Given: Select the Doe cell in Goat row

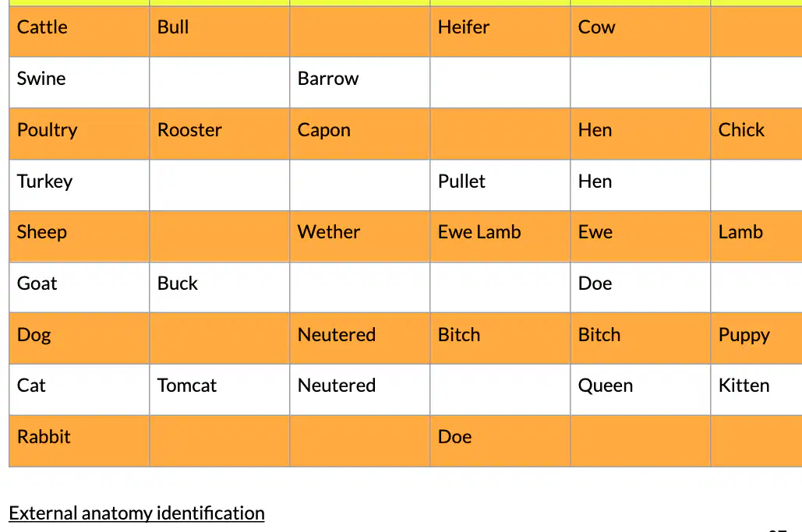Looking at the screenshot, I should (641, 287).
